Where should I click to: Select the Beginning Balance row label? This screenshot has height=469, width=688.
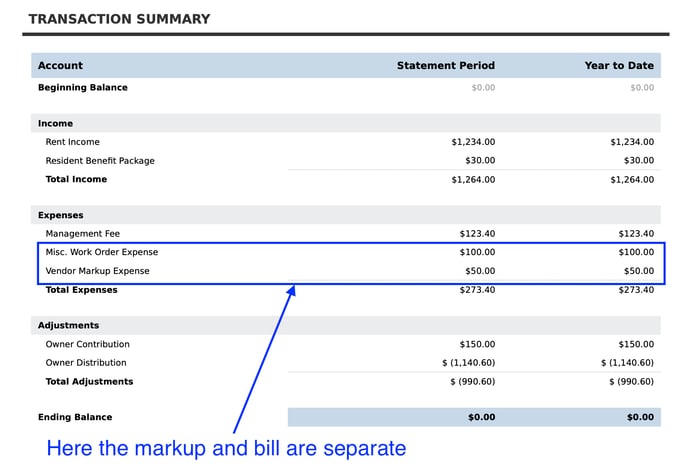point(82,88)
